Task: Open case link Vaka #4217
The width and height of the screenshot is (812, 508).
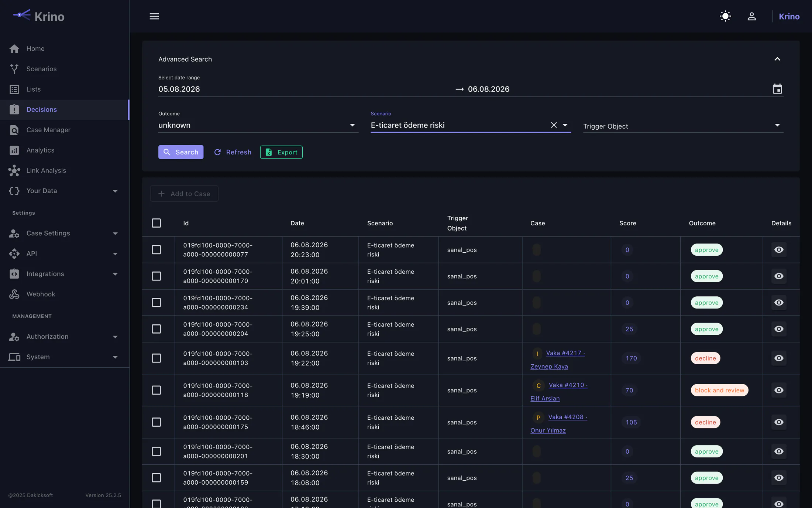Action: pos(565,353)
